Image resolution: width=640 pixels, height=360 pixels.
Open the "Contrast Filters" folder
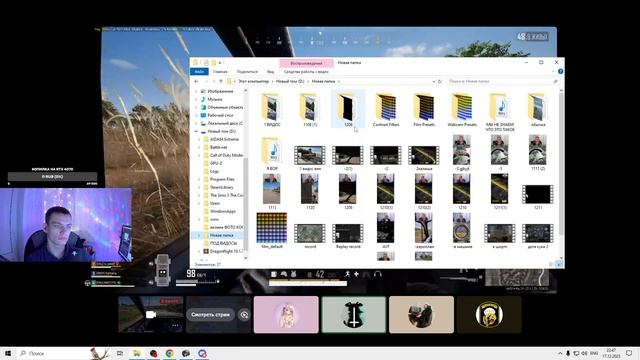click(386, 109)
